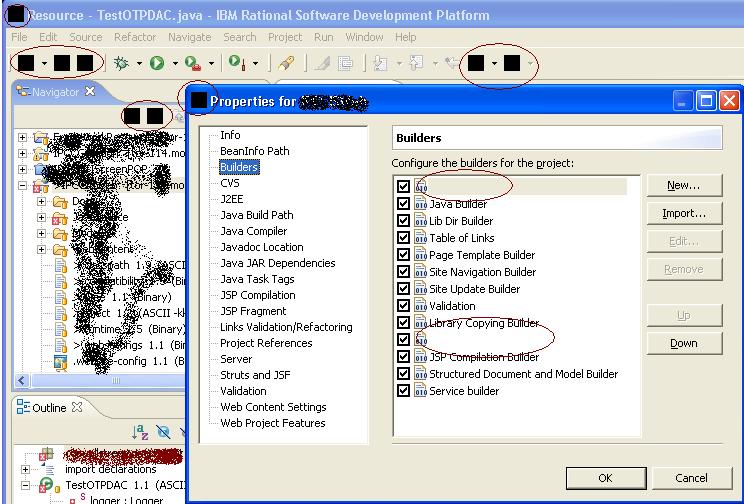The width and height of the screenshot is (744, 504).
Task: Click the External Tools run icon
Action: click(192, 63)
